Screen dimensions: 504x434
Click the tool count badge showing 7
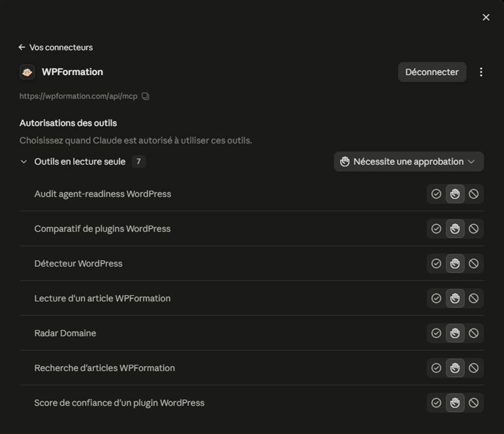(x=139, y=162)
